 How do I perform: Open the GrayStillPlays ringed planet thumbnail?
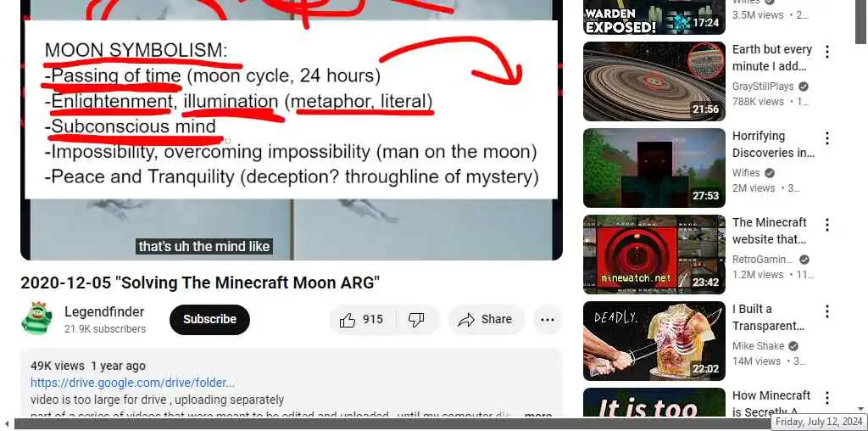[x=654, y=81]
